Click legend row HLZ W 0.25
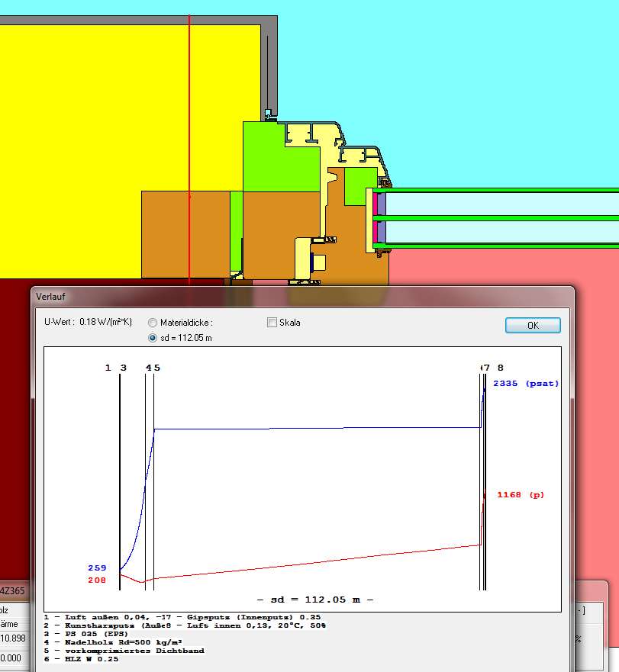Screen dimensions: 619x672 (82, 659)
